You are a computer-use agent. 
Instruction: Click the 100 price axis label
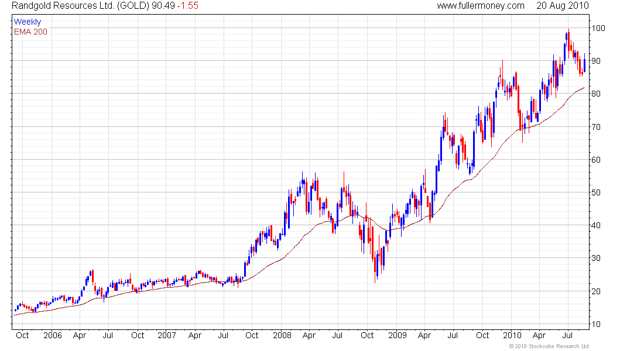(x=598, y=28)
